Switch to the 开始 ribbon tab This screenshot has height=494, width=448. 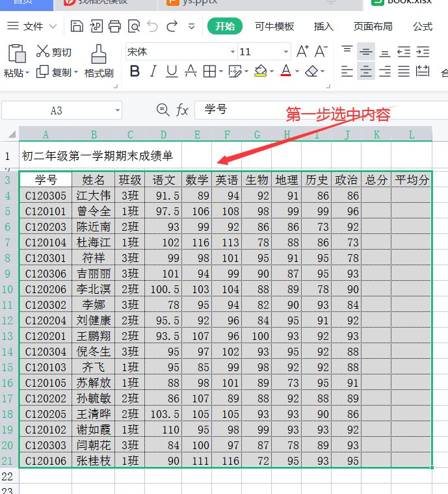tap(225, 26)
